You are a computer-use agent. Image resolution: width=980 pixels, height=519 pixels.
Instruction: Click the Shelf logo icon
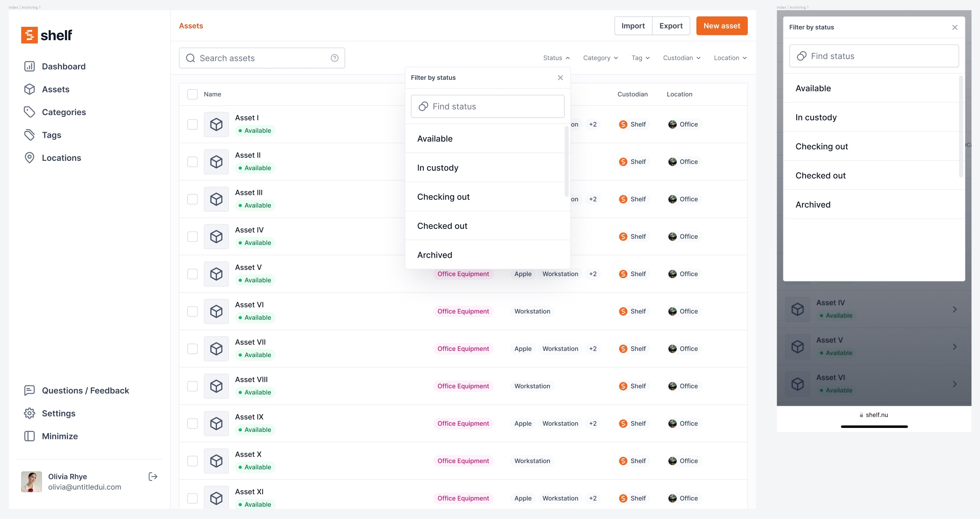point(30,35)
